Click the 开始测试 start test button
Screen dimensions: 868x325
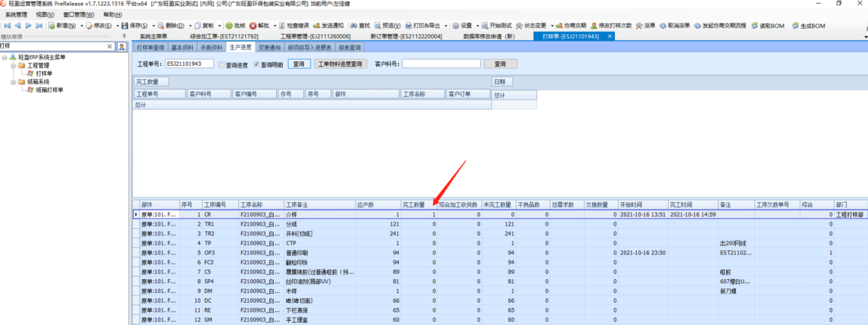point(497,26)
